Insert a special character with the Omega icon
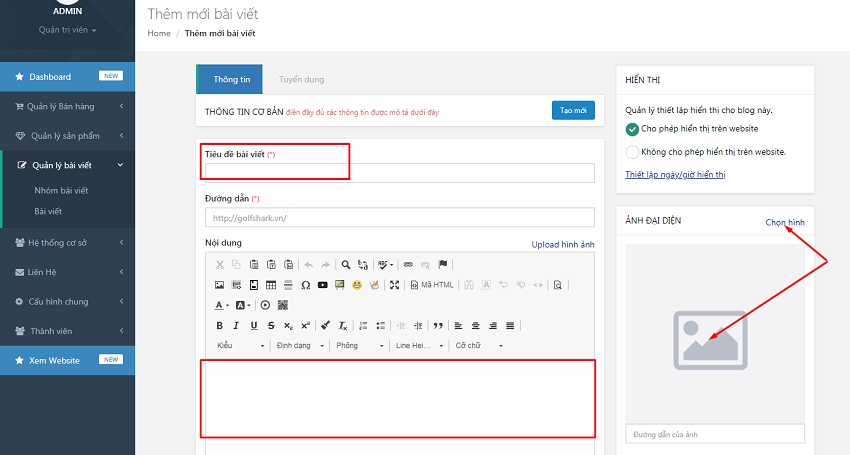Image resolution: width=850 pixels, height=455 pixels. pos(305,285)
